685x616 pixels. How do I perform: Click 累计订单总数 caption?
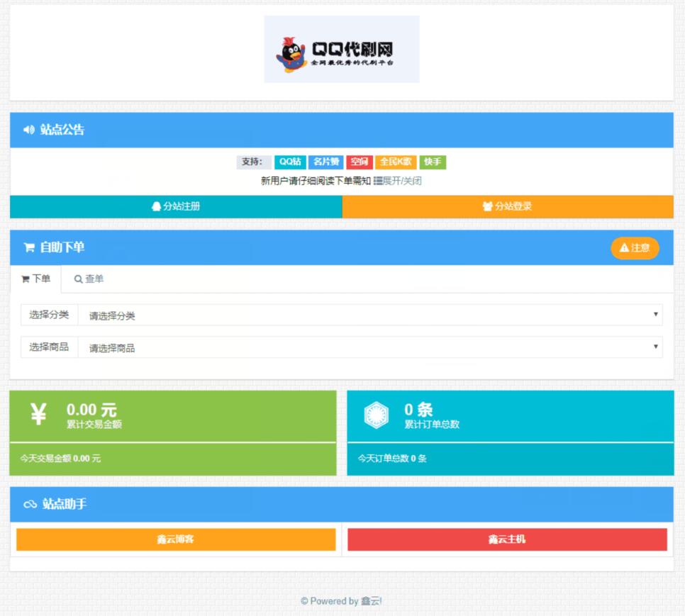pos(432,425)
